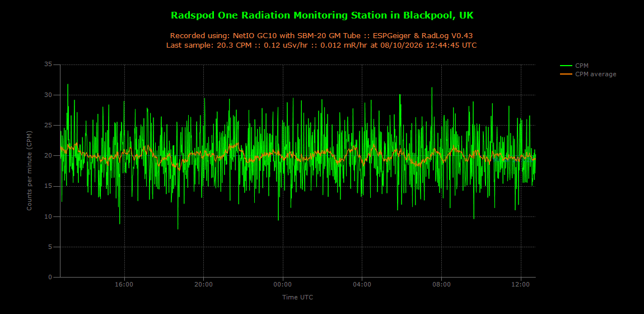This screenshot has width=644, height=314.
Task: Click the 15 value on the y-axis
Action: tap(49, 186)
